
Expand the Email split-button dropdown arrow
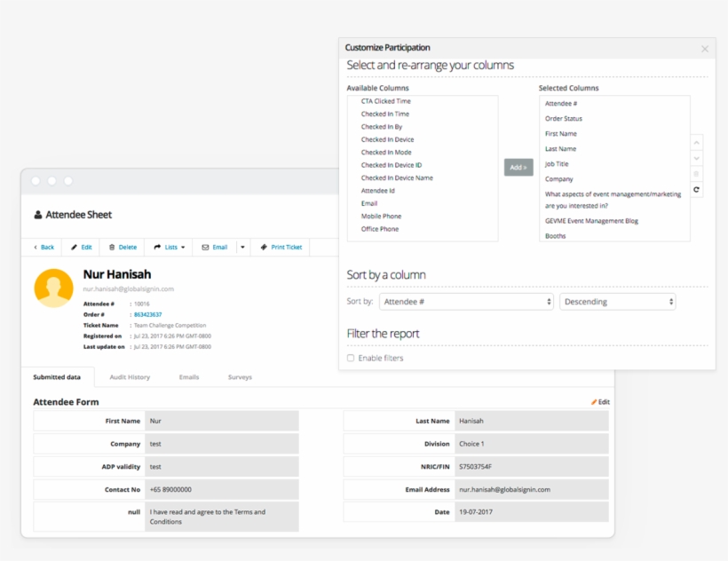click(243, 247)
